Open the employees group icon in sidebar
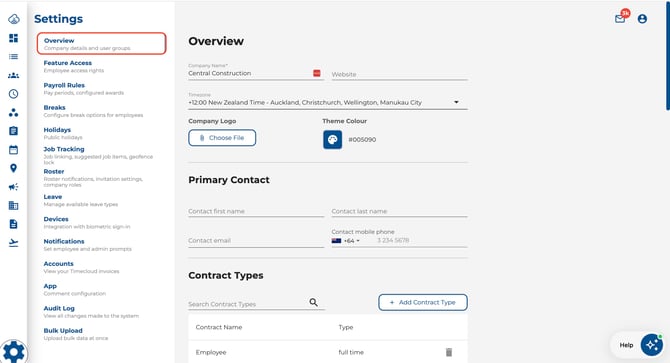The height and width of the screenshot is (363, 670). pos(14,75)
